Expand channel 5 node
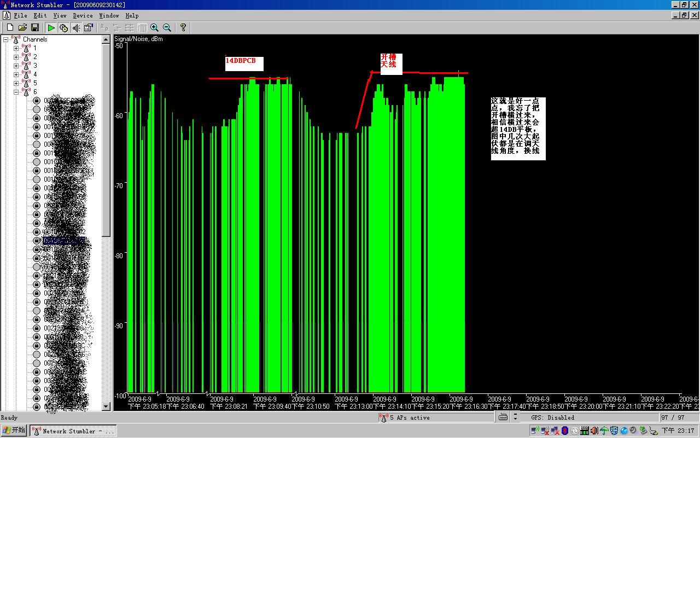Image resolution: width=700 pixels, height=598 pixels. pyautogui.click(x=16, y=83)
